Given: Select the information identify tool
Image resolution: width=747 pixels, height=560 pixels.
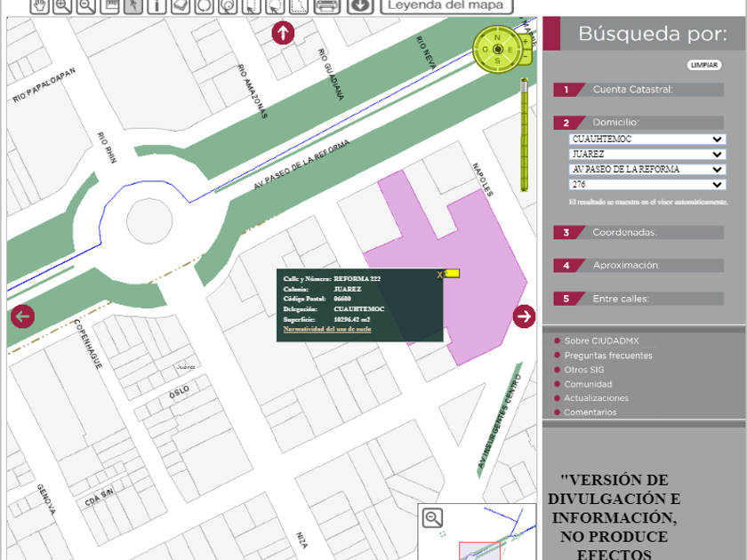Looking at the screenshot, I should 157,5.
